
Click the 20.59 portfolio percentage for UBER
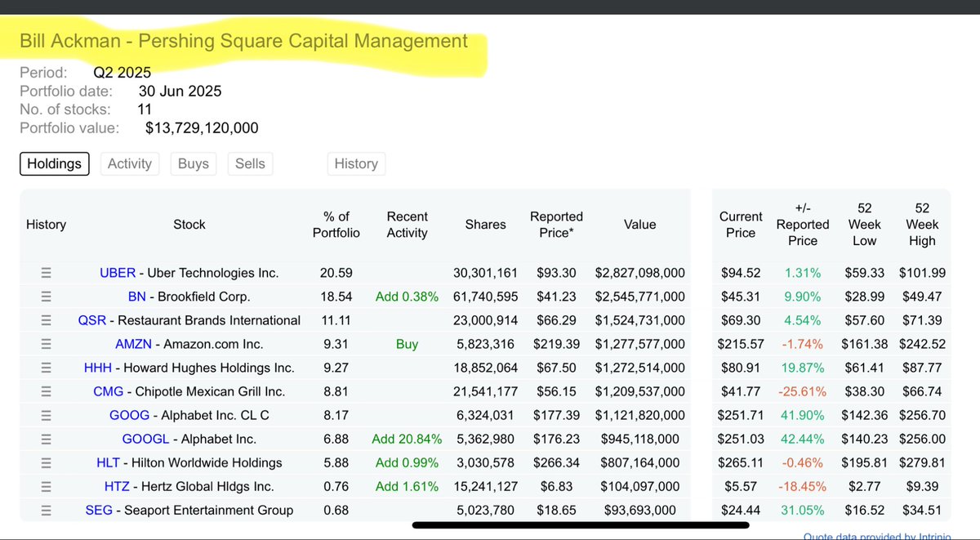point(336,273)
